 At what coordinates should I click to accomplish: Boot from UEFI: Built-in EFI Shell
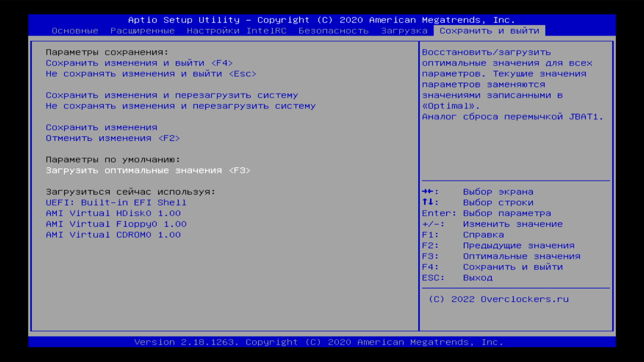pyautogui.click(x=116, y=202)
